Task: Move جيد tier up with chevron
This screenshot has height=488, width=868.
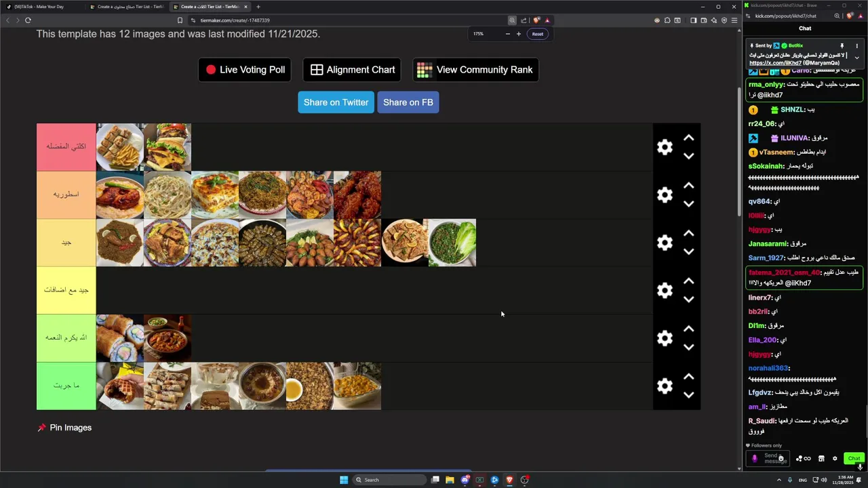Action: coord(688,233)
